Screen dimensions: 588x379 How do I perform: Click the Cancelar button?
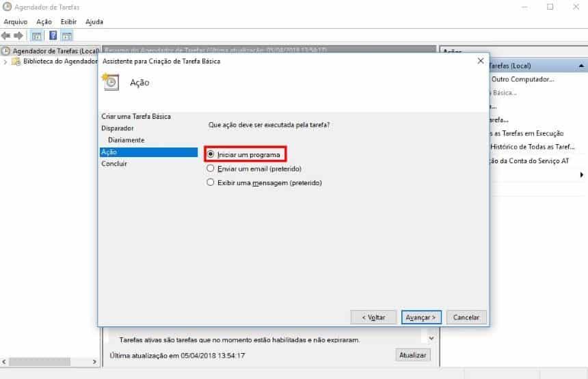coord(466,318)
